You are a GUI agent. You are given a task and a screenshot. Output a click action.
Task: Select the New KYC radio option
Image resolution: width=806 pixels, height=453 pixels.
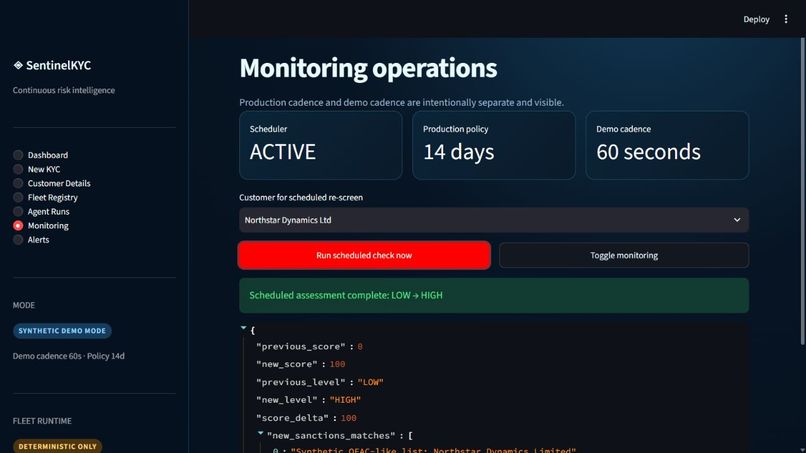[18, 169]
